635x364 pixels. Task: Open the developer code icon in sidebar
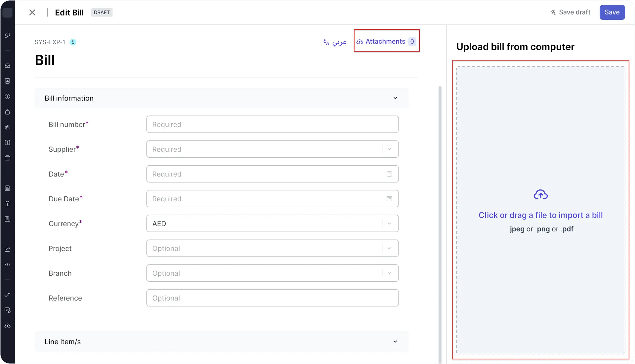click(x=7, y=264)
